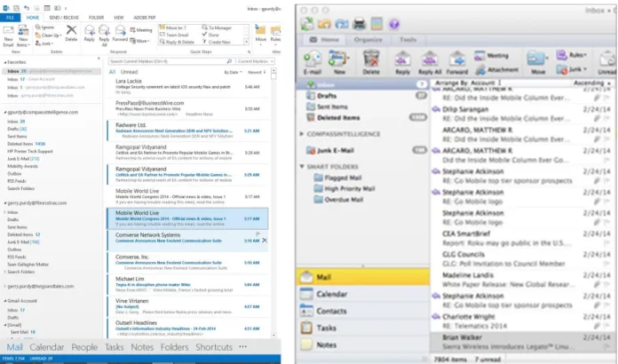Click the Print icon in Mac Outlook toolbar

coord(359,24)
